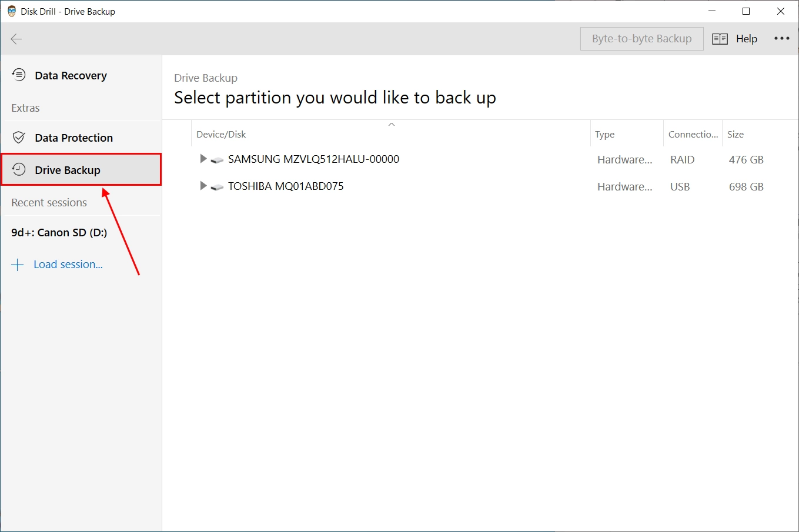Click the TOSHIBA drive disk icon

click(217, 187)
